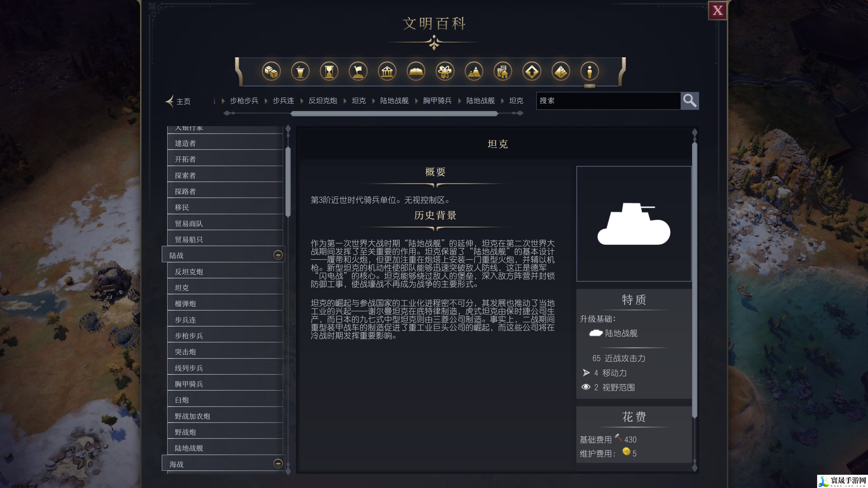This screenshot has width=868, height=488.
Task: Open the buildings and house category icon
Action: (503, 72)
